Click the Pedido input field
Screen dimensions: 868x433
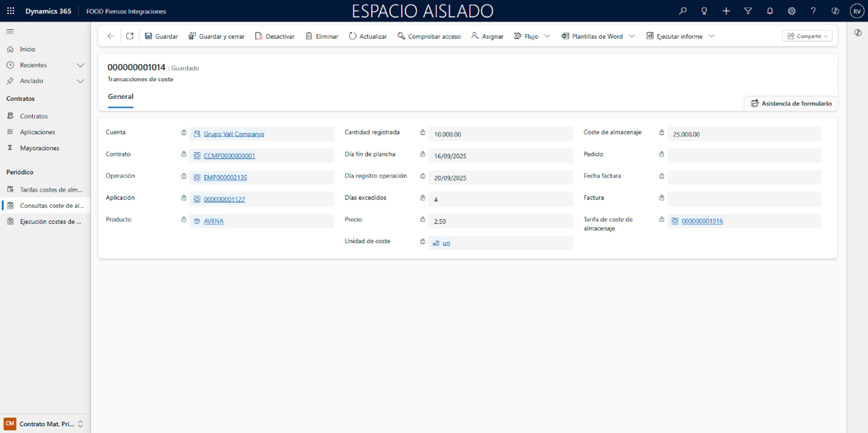point(744,156)
